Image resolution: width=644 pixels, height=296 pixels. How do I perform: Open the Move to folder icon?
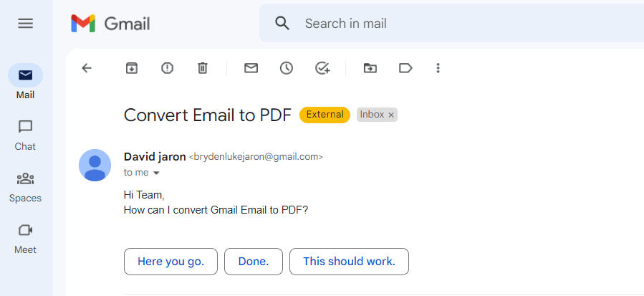point(370,68)
